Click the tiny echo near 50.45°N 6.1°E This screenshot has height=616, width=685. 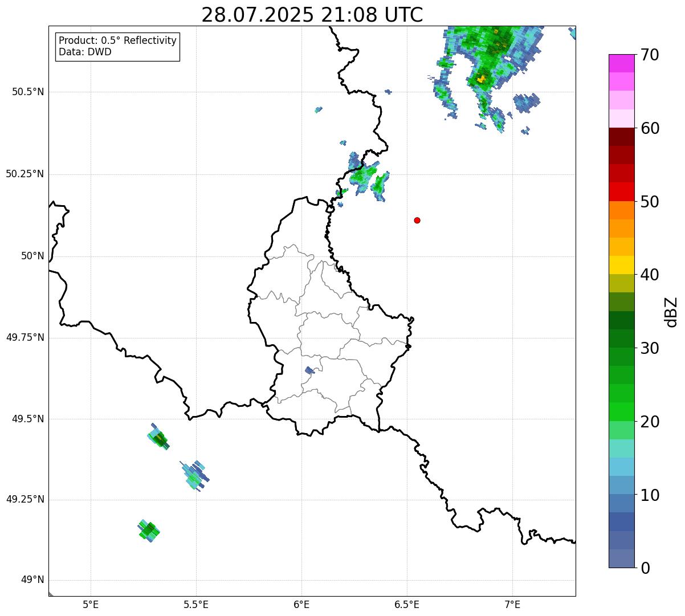[319, 109]
